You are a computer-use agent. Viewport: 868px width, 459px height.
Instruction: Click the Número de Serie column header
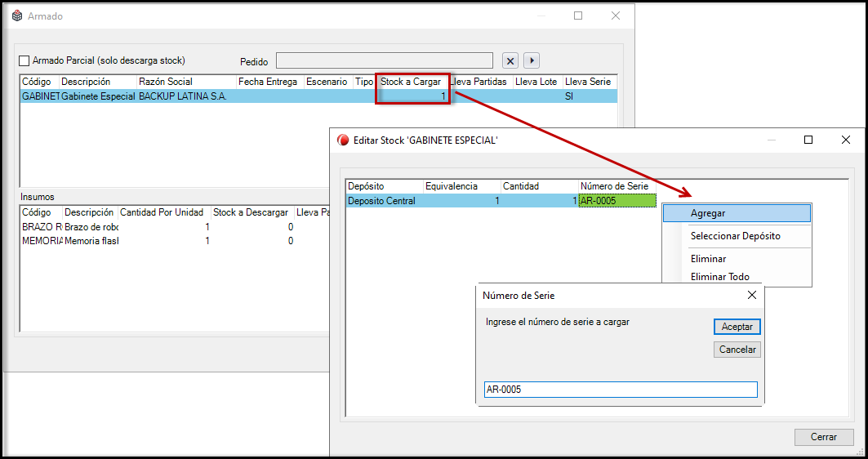click(x=617, y=186)
